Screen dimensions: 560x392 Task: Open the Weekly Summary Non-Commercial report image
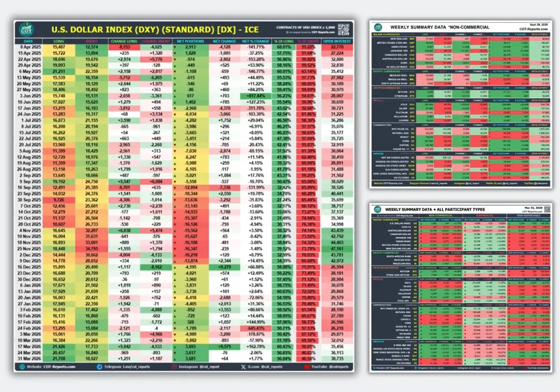coord(461,104)
